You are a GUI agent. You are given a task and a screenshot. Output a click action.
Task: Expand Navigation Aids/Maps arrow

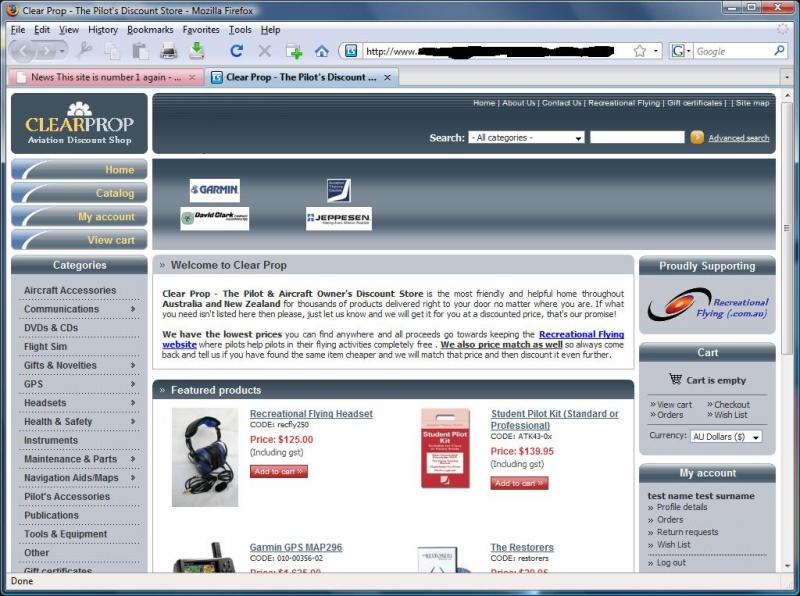pyautogui.click(x=133, y=478)
